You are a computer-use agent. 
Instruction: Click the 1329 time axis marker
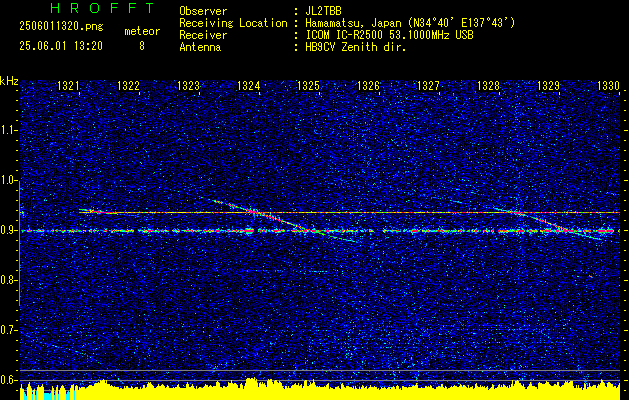548,85
